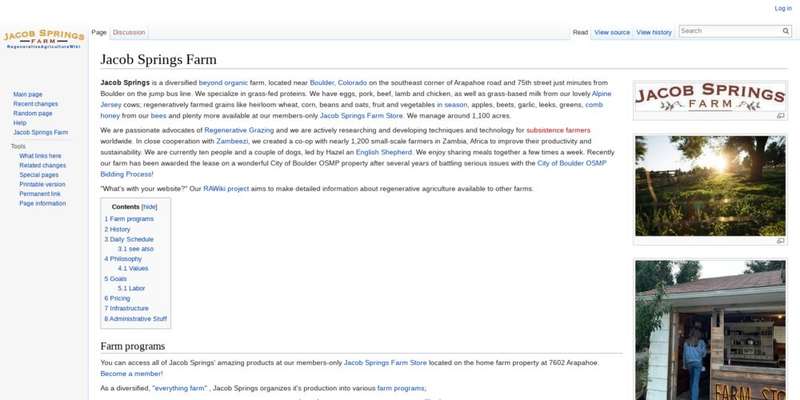Open the farm store photo thumbnail
The height and width of the screenshot is (400, 800).
click(x=710, y=330)
